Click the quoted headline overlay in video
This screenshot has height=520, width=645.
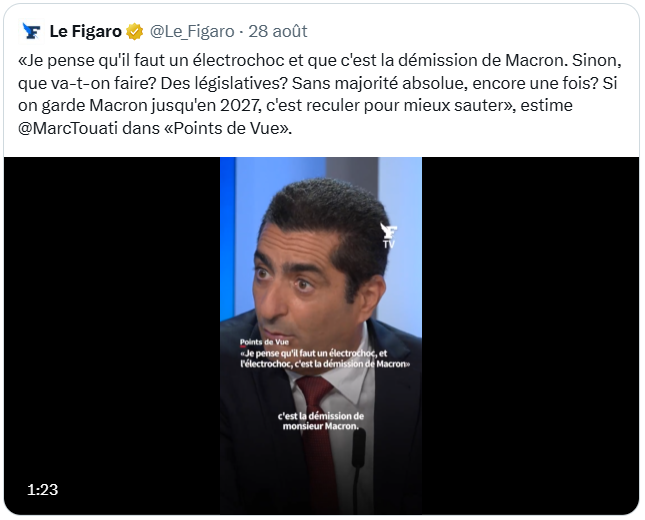tap(325, 359)
